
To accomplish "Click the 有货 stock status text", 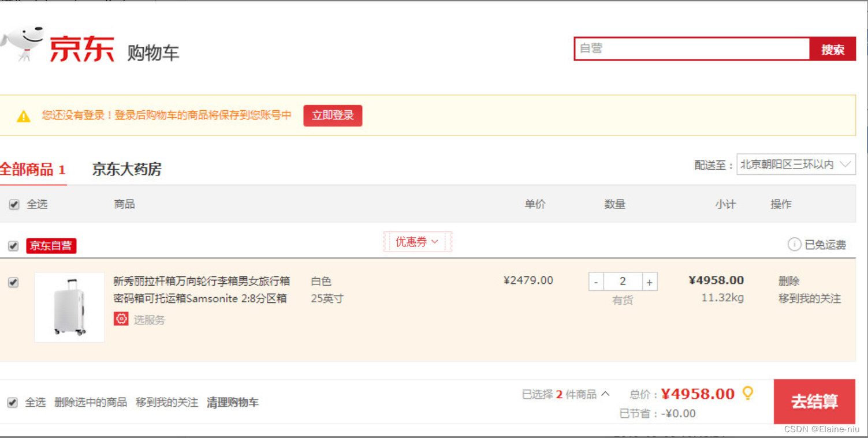I will 623,301.
